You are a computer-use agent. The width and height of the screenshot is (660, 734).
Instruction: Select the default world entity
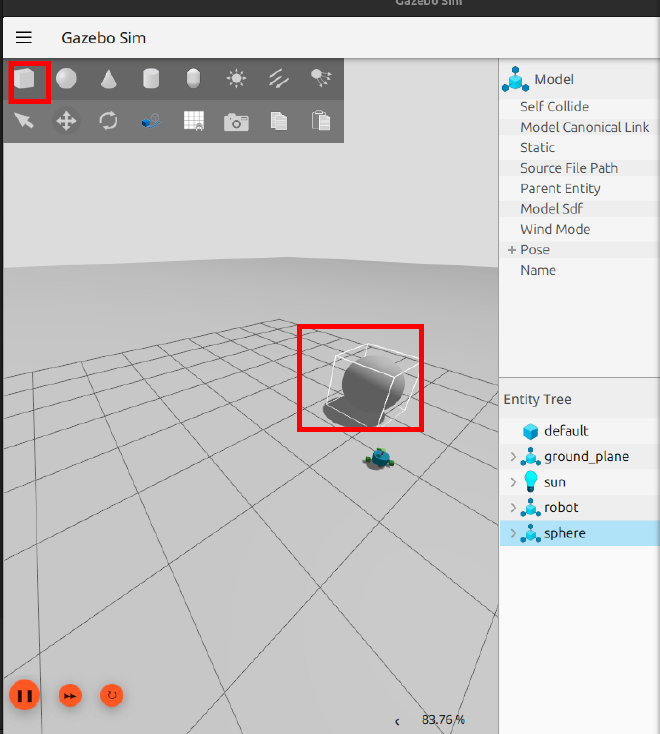pyautogui.click(x=579, y=431)
